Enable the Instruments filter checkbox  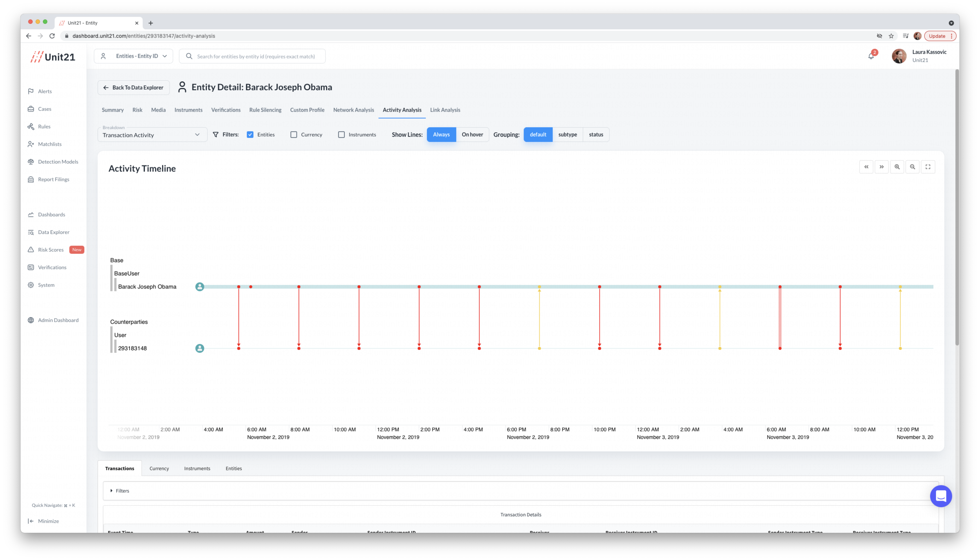tap(341, 135)
